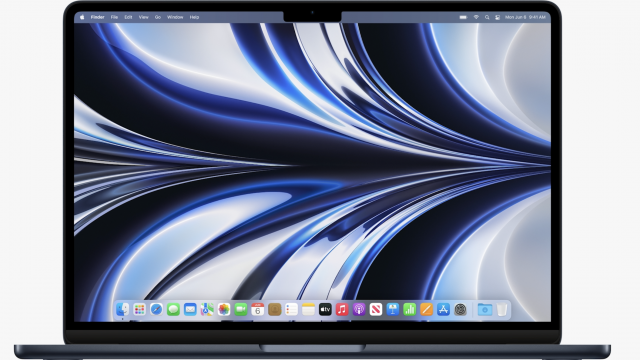Launch the Music app
640x360 pixels.
coord(342,309)
